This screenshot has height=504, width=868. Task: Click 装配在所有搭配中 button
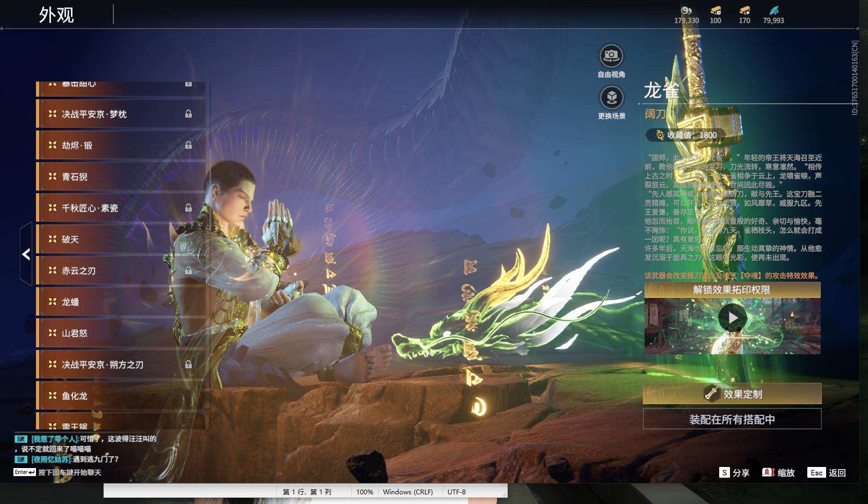(x=732, y=419)
